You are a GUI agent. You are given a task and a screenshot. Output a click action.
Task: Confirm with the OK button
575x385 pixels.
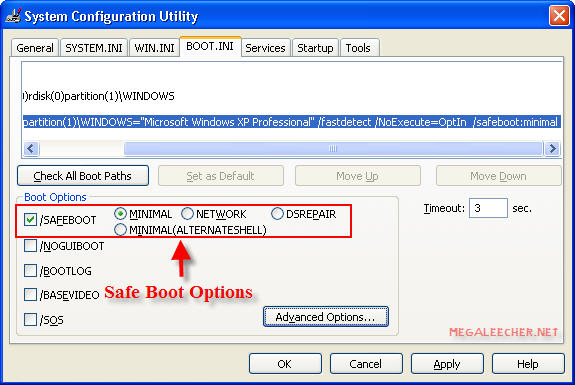tap(285, 364)
